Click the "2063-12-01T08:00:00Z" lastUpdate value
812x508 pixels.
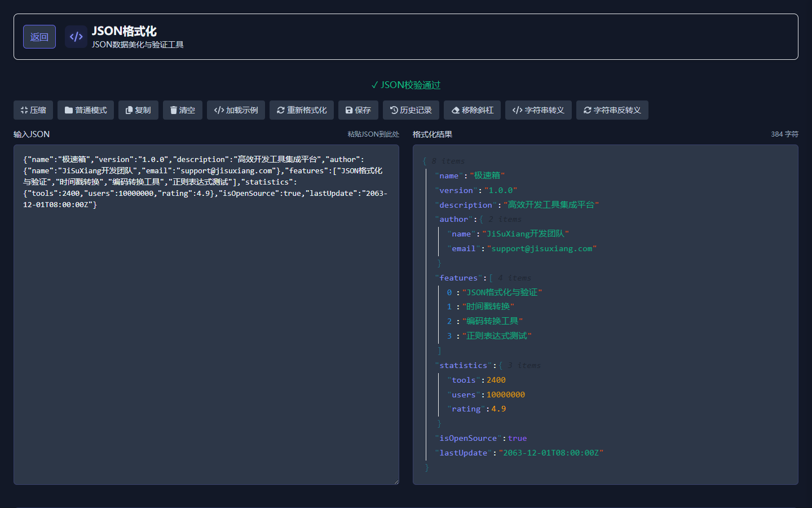(x=551, y=453)
